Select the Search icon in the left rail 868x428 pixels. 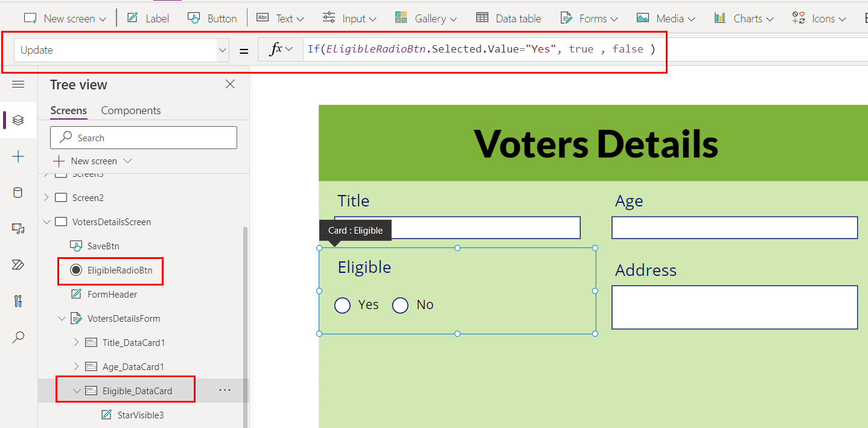[18, 337]
